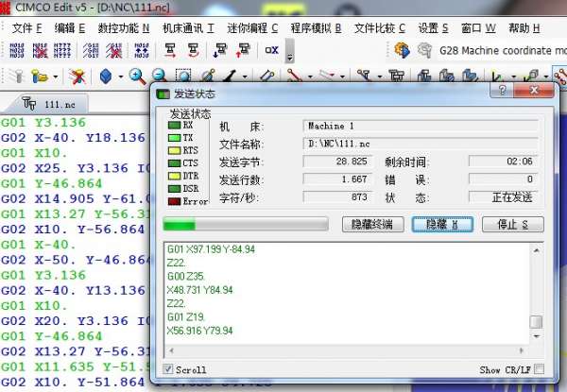Click the gray cube with green arrow icon
The width and height of the screenshot is (567, 392).
coord(531,76)
